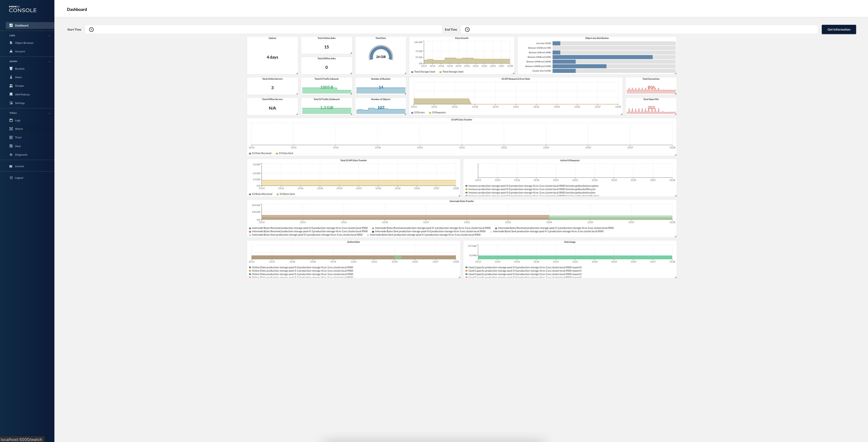Click the Watch icon in sidebar
Viewport: 868px width, 442px height.
pyautogui.click(x=11, y=129)
